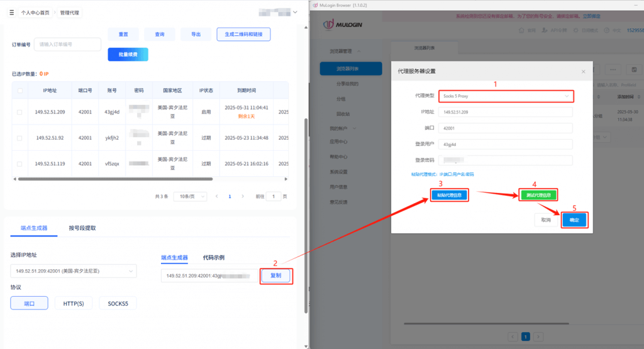Viewport: 644px width, 349px height.
Task: Click the 复制 copy button
Action: pyautogui.click(x=275, y=275)
